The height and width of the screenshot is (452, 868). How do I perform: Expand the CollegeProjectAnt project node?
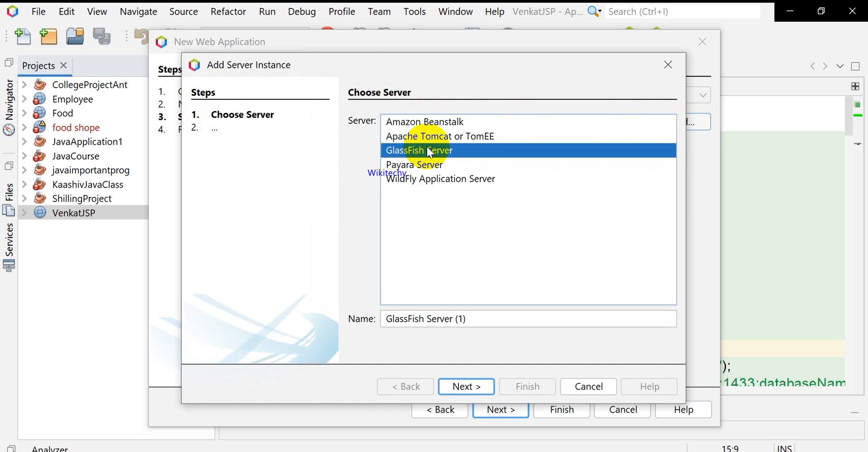[24, 84]
